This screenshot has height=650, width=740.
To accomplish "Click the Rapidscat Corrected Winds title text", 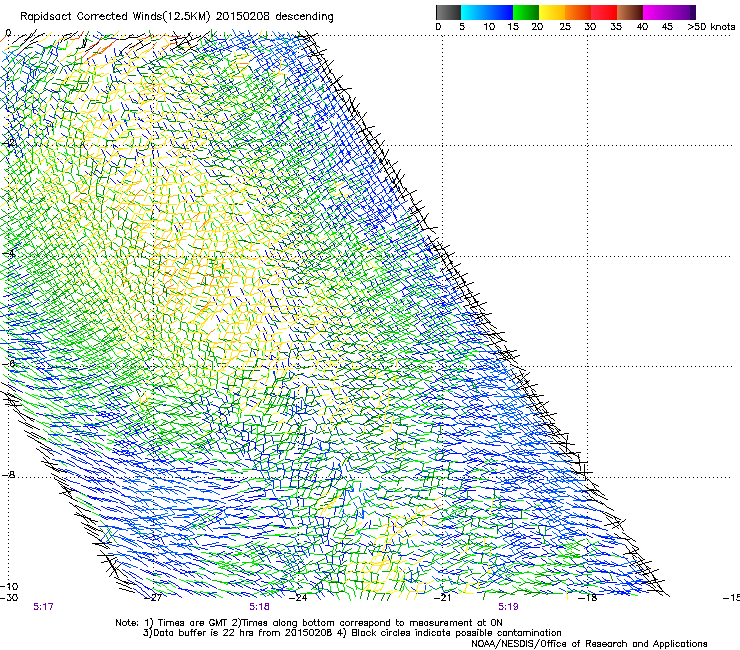I will click(x=177, y=17).
